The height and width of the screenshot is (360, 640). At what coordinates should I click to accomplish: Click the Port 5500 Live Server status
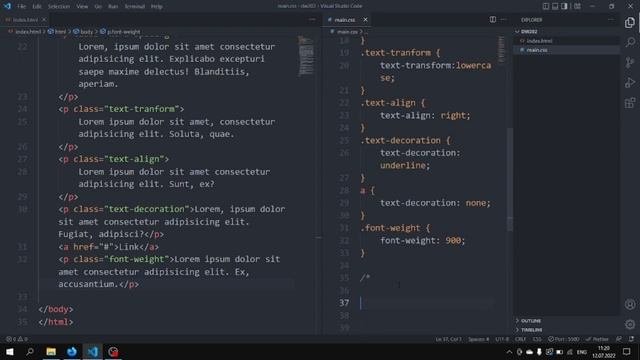(x=564, y=339)
